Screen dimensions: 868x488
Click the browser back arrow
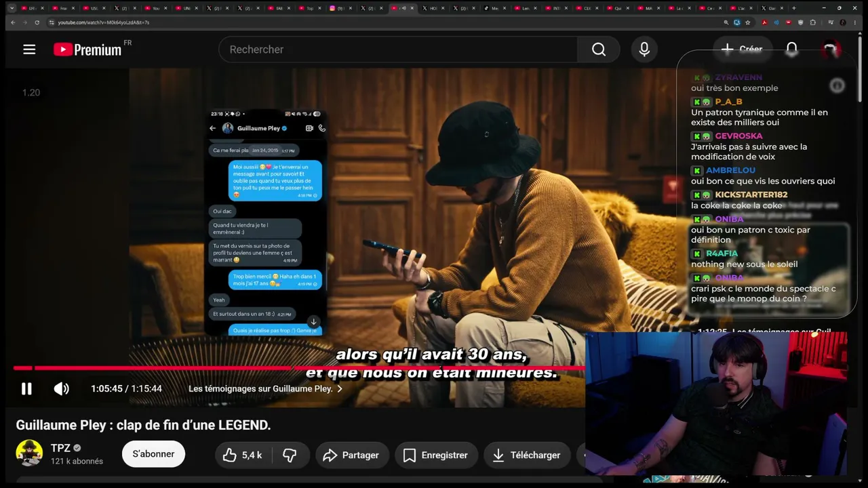point(13,22)
